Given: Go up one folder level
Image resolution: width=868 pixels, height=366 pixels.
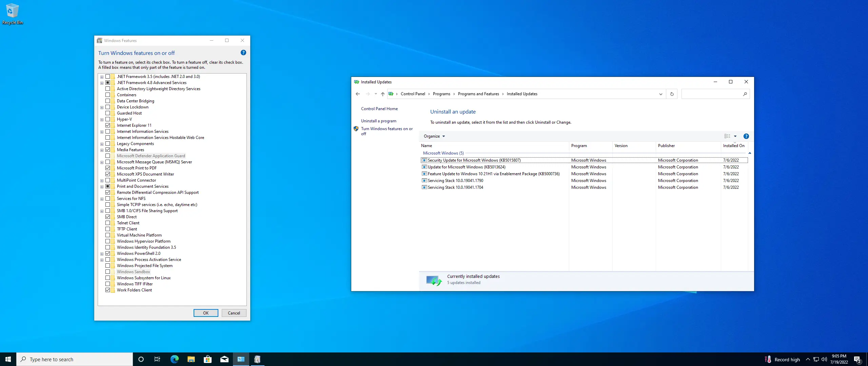Looking at the screenshot, I should pos(382,94).
